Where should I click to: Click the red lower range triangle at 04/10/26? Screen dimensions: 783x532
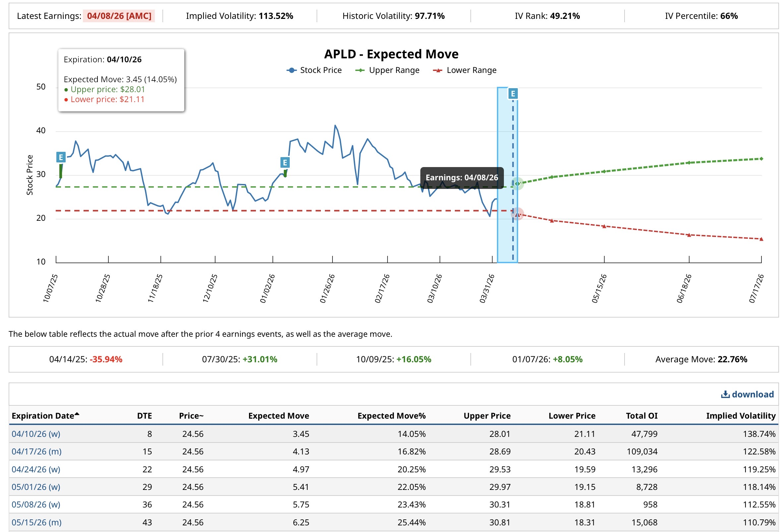517,214
